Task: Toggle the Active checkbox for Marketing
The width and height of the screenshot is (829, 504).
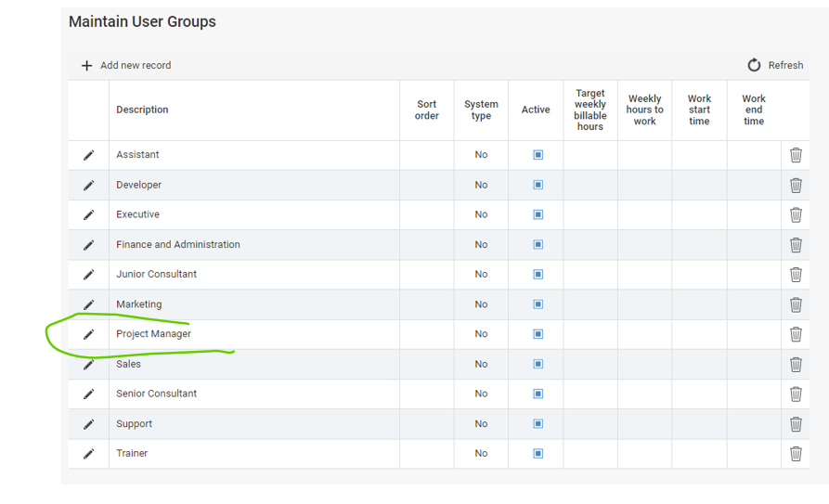Action: [x=538, y=304]
